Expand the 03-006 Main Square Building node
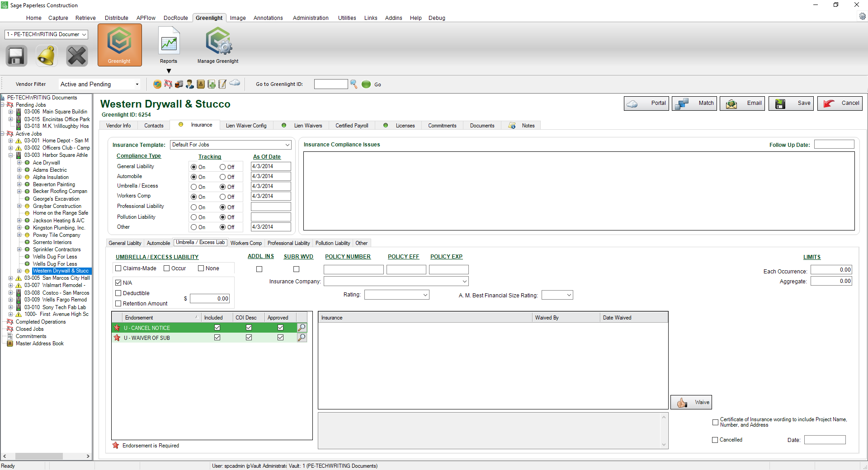This screenshot has height=470, width=868. click(x=10, y=112)
